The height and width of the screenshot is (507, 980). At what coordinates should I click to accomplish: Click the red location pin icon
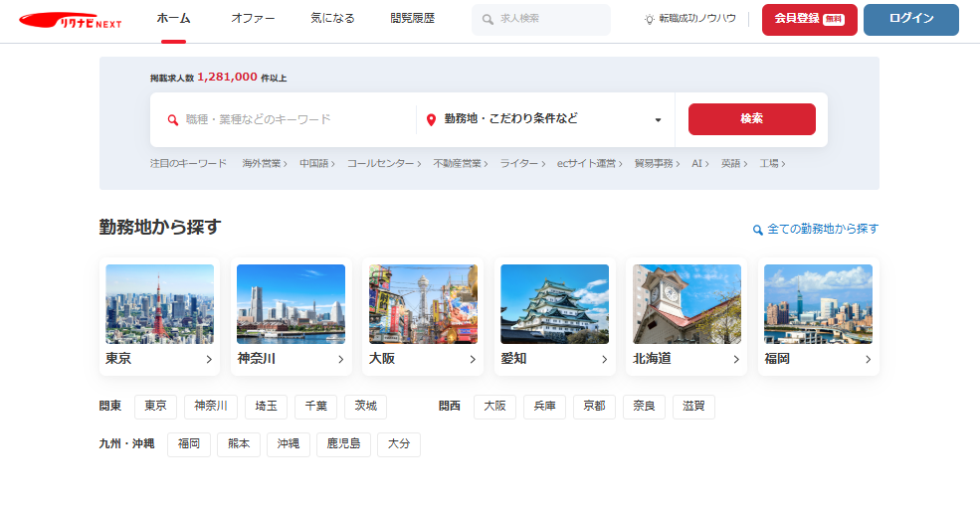point(431,119)
